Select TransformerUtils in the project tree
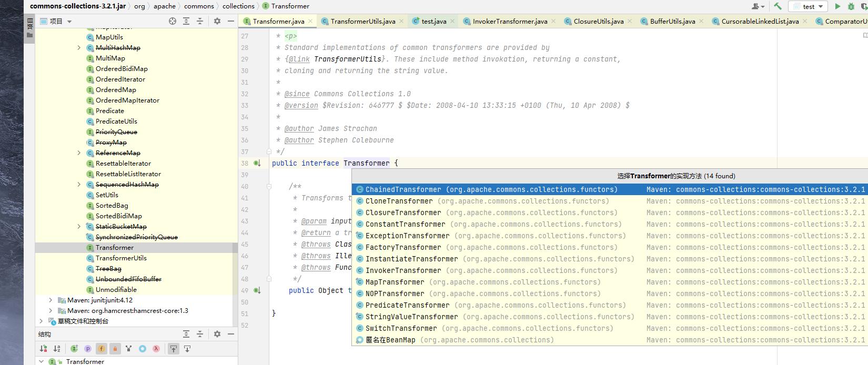The width and height of the screenshot is (868, 365). (x=121, y=258)
